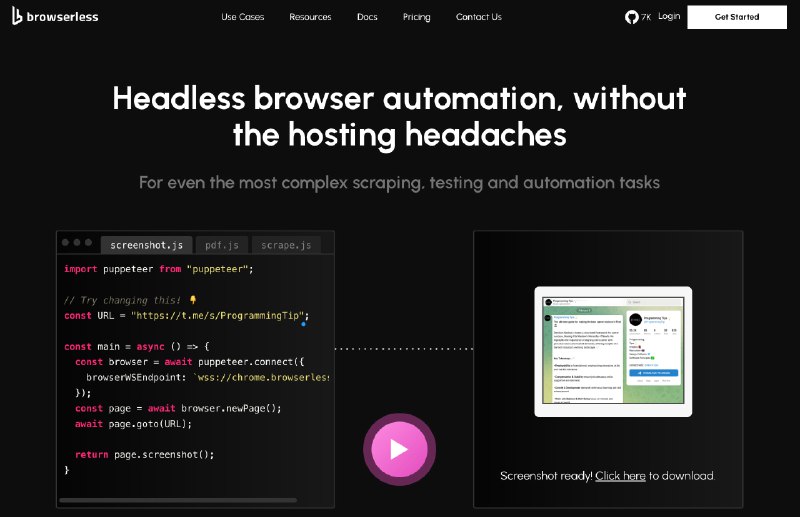800x517 pixels.
Task: Click the 'Click here' download link
Action: coord(620,476)
